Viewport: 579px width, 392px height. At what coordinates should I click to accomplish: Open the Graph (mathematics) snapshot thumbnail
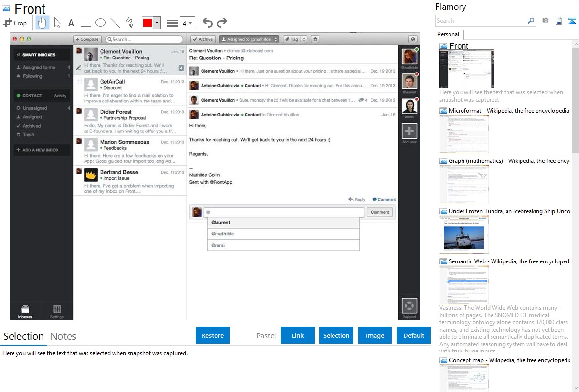[x=464, y=184]
